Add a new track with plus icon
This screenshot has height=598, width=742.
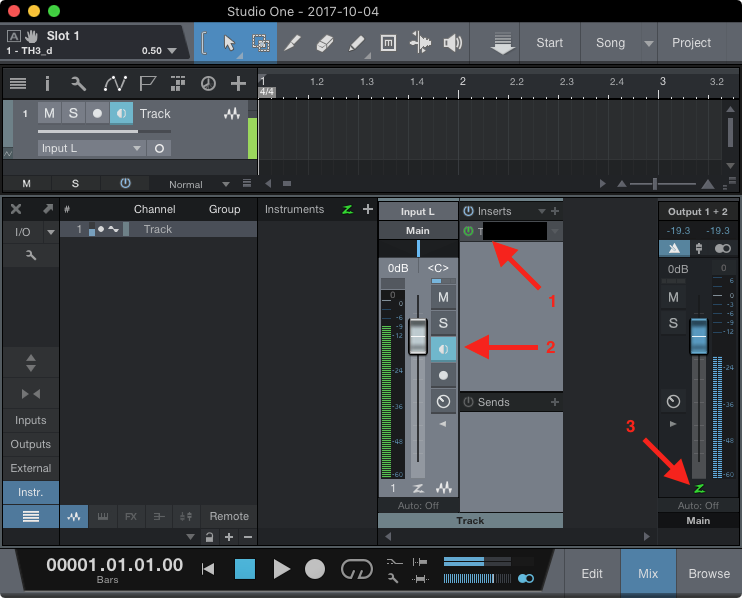pos(238,84)
